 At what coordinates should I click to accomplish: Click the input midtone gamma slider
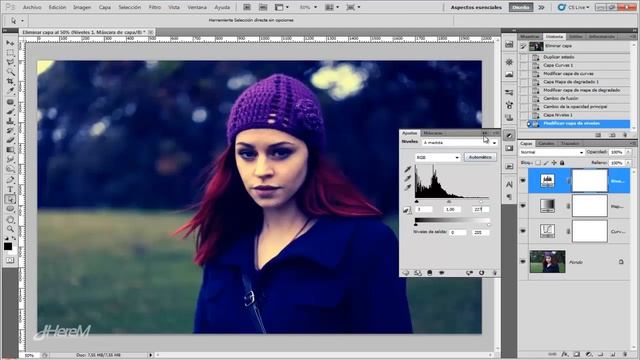coord(449,202)
